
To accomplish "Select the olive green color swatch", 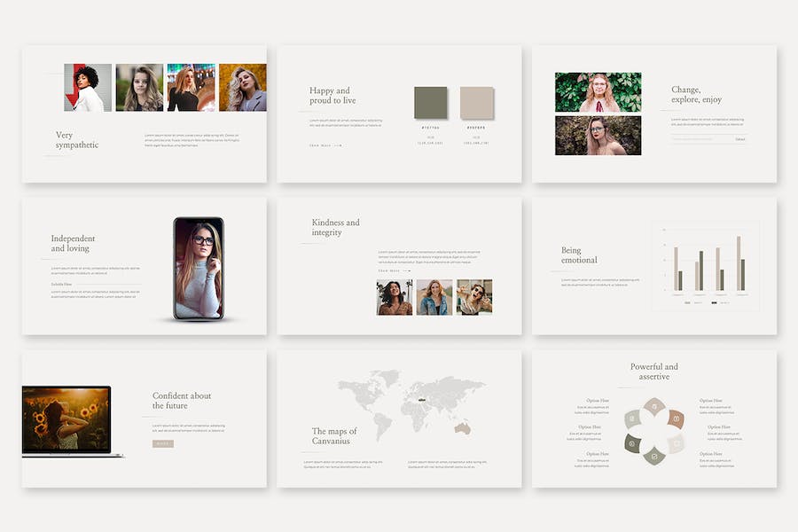I will point(430,103).
